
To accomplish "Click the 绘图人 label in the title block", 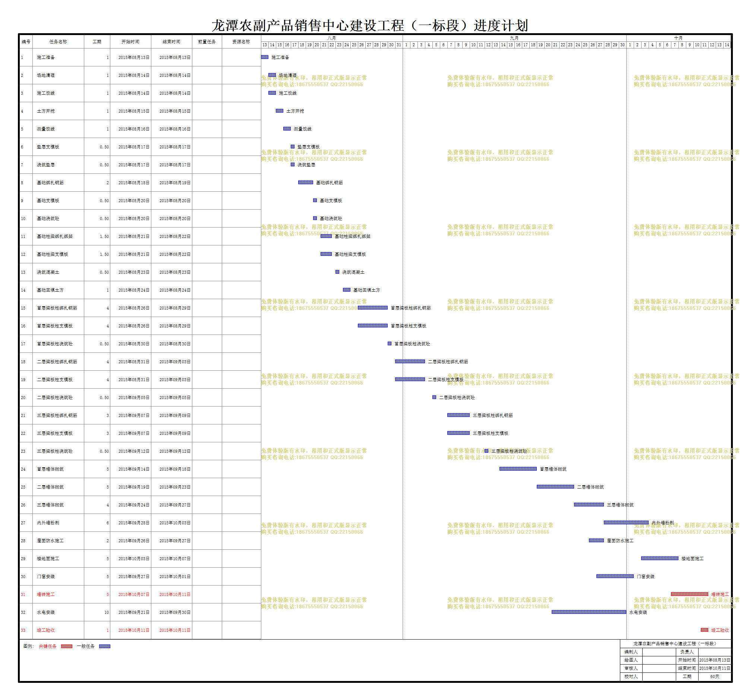I will pos(631,660).
